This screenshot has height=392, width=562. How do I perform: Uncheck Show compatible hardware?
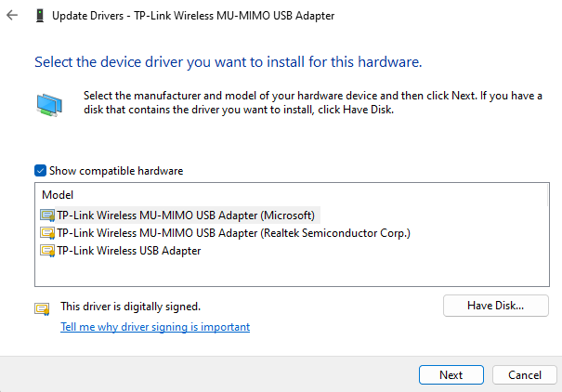point(40,171)
